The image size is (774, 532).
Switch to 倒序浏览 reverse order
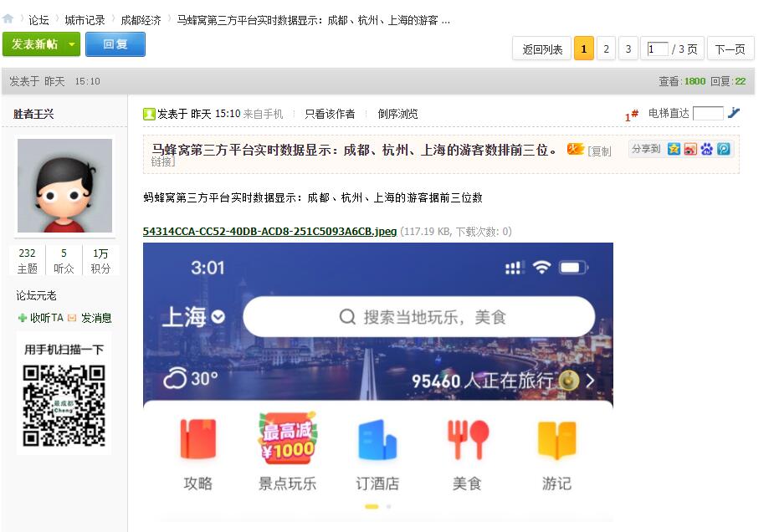[397, 114]
